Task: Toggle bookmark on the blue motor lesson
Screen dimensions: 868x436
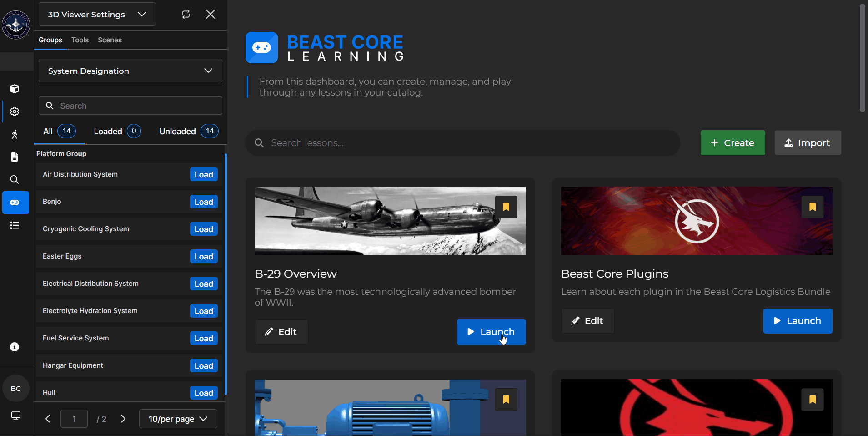Action: pos(506,400)
